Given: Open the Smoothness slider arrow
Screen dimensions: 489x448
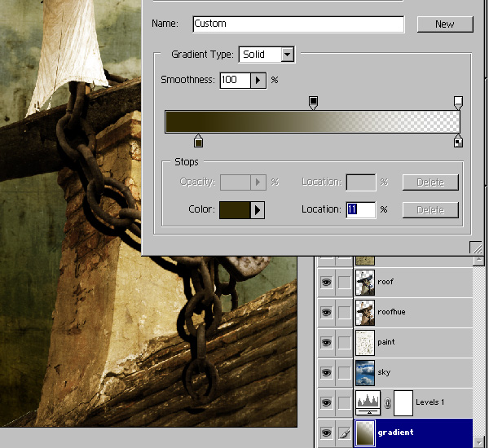Looking at the screenshot, I should tap(258, 81).
